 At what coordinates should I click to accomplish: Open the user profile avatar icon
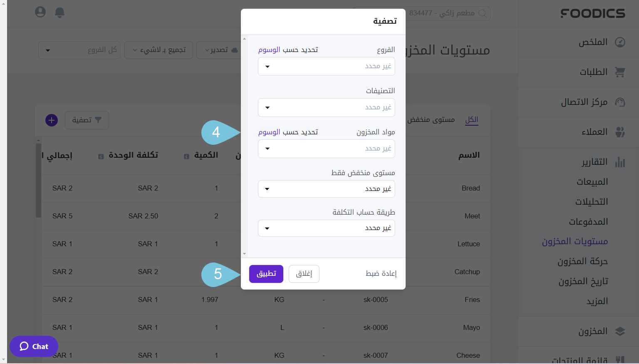(x=40, y=12)
